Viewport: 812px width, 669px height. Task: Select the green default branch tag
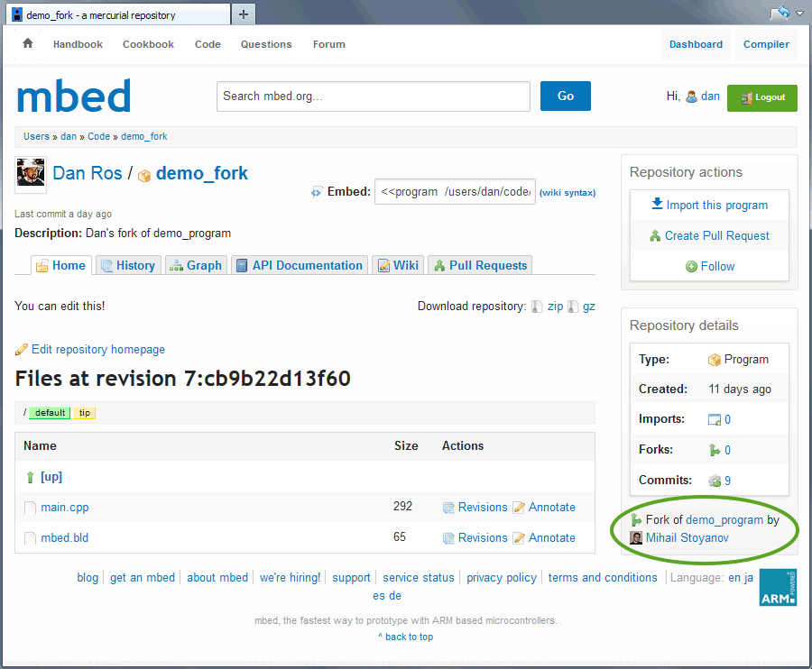tap(50, 413)
